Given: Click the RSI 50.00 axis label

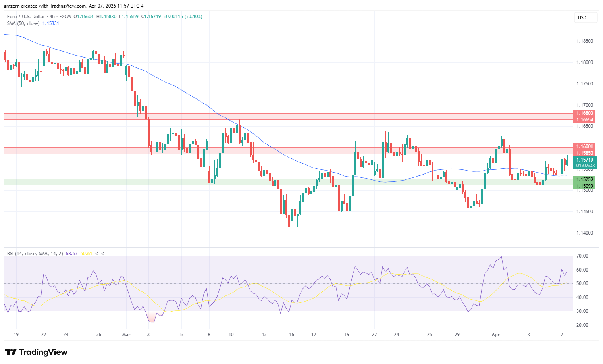Looking at the screenshot, I should pos(582,283).
